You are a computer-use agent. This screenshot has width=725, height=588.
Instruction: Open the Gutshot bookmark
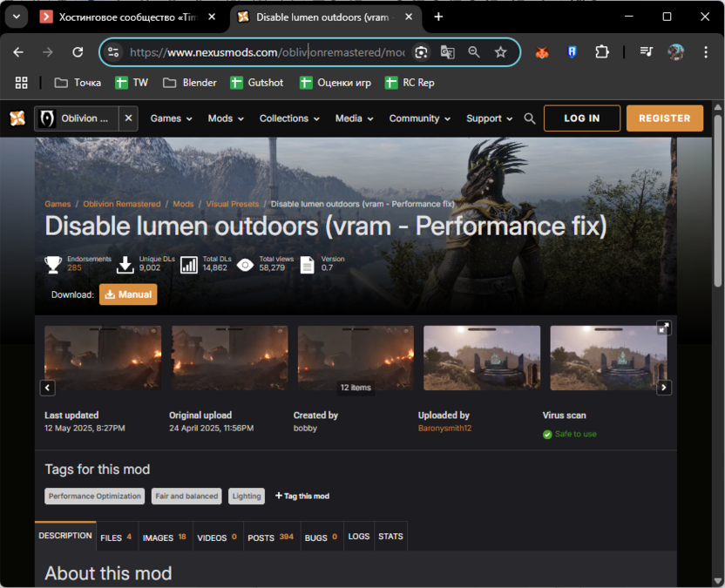pos(256,83)
